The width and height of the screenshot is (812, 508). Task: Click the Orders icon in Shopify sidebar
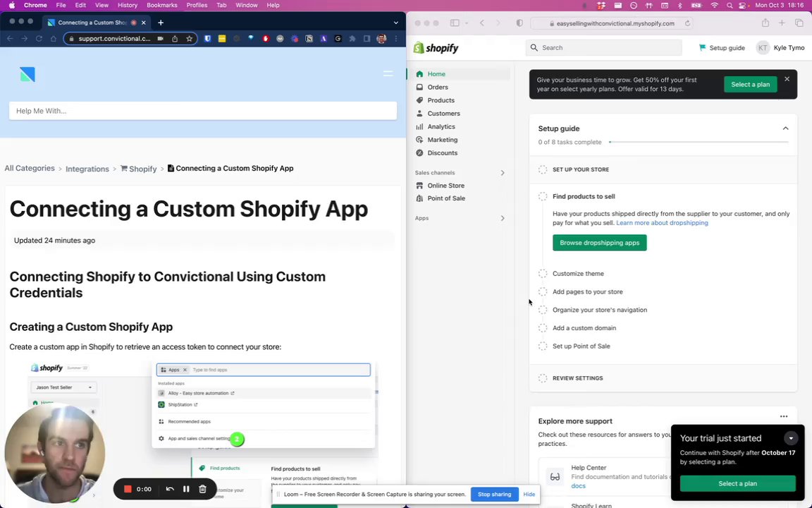pyautogui.click(x=419, y=87)
